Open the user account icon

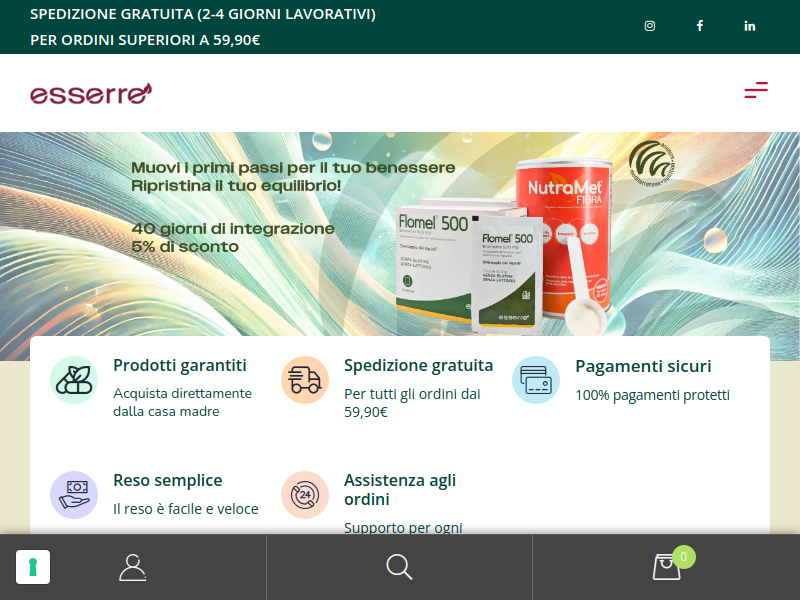point(133,567)
